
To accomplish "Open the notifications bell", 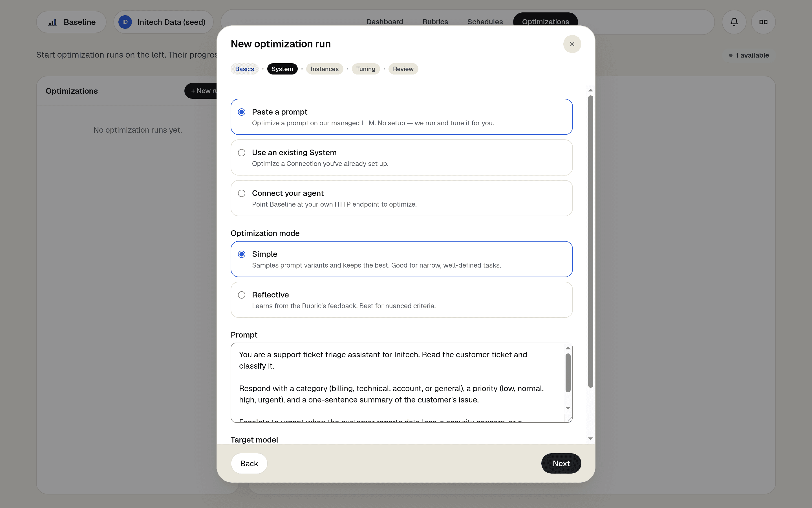I will coord(734,22).
